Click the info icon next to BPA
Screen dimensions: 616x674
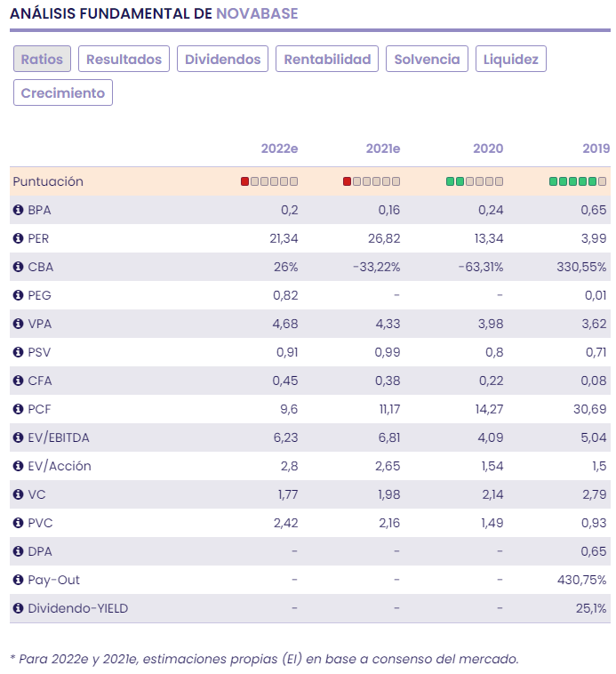tap(18, 210)
